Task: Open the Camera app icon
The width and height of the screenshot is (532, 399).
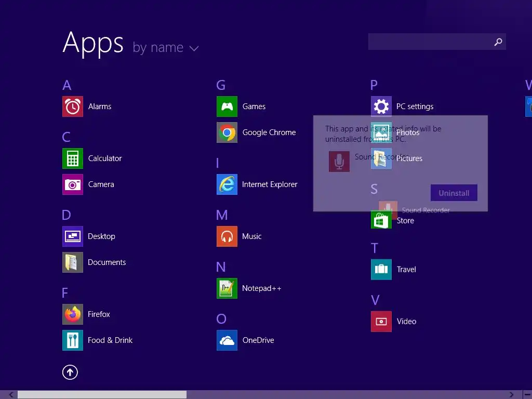Action: (73, 184)
